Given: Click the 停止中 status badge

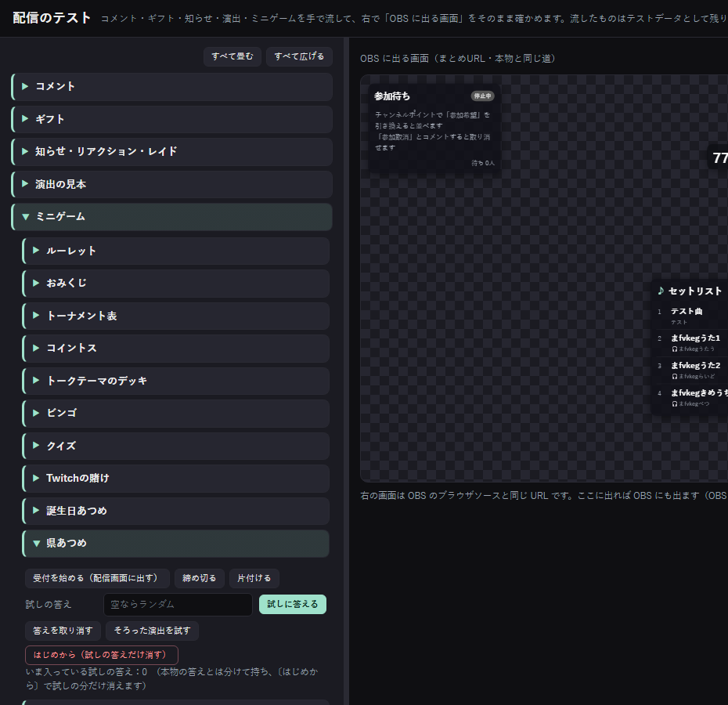Looking at the screenshot, I should [x=482, y=96].
